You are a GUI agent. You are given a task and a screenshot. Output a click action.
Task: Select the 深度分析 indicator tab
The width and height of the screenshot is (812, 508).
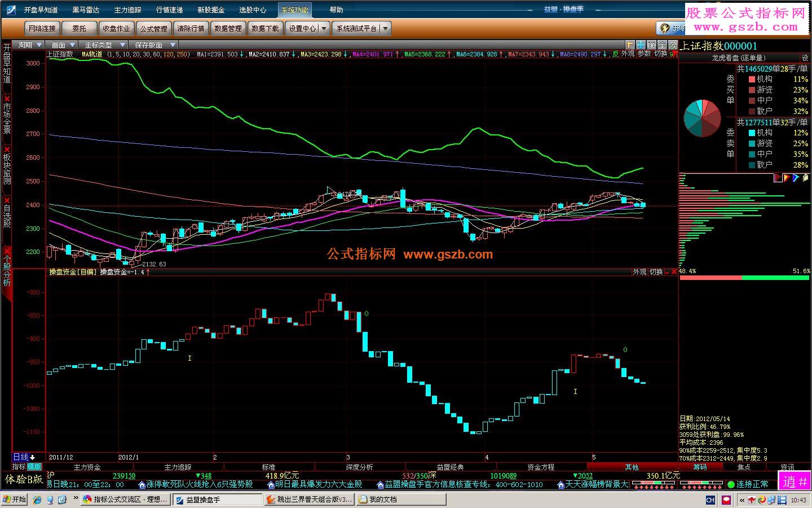coord(360,467)
